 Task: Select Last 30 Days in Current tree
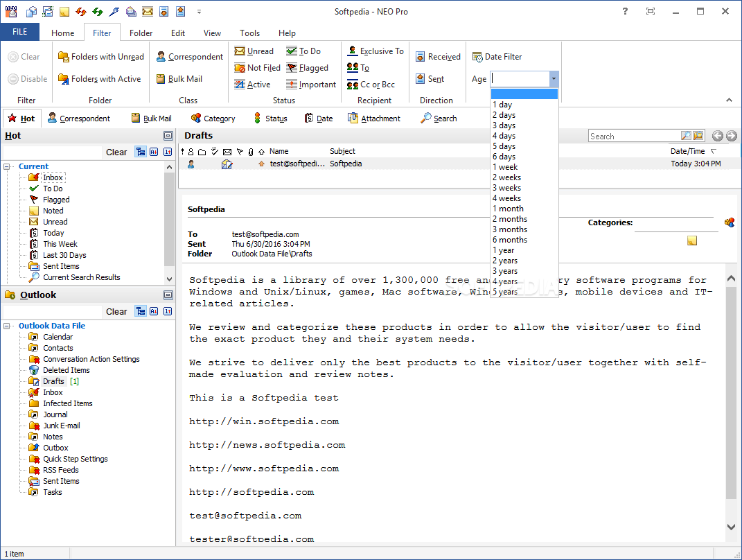(x=64, y=255)
